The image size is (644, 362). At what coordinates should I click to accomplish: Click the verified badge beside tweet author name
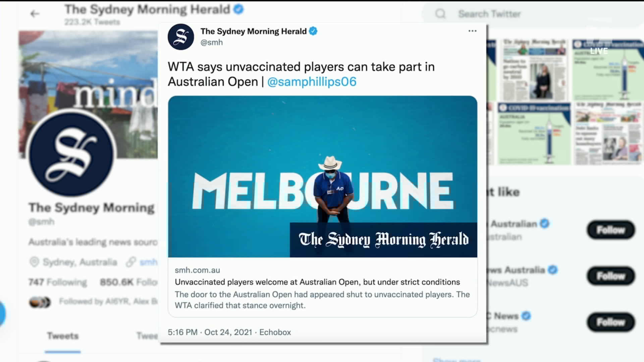313,31
